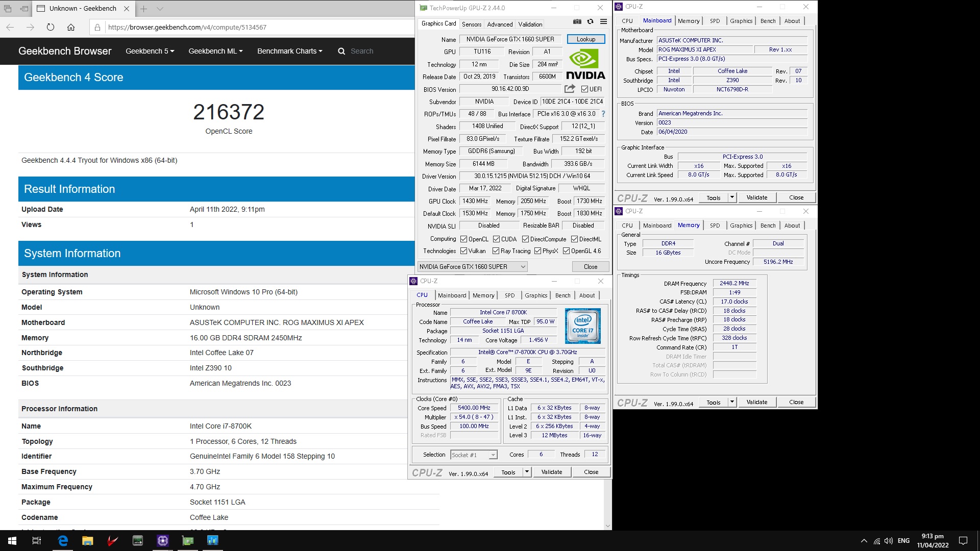Click the Lookup button in GPU-Z
The width and height of the screenshot is (980, 551).
(x=586, y=39)
